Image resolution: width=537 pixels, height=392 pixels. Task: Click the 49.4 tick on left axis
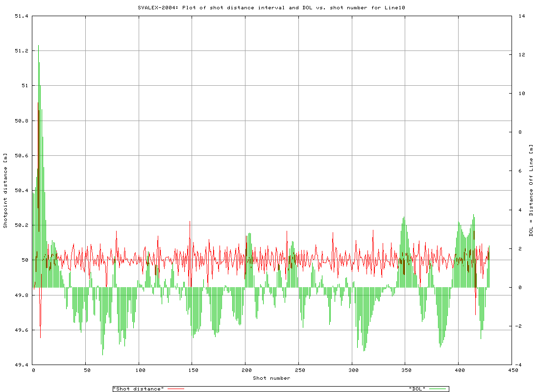(21, 365)
